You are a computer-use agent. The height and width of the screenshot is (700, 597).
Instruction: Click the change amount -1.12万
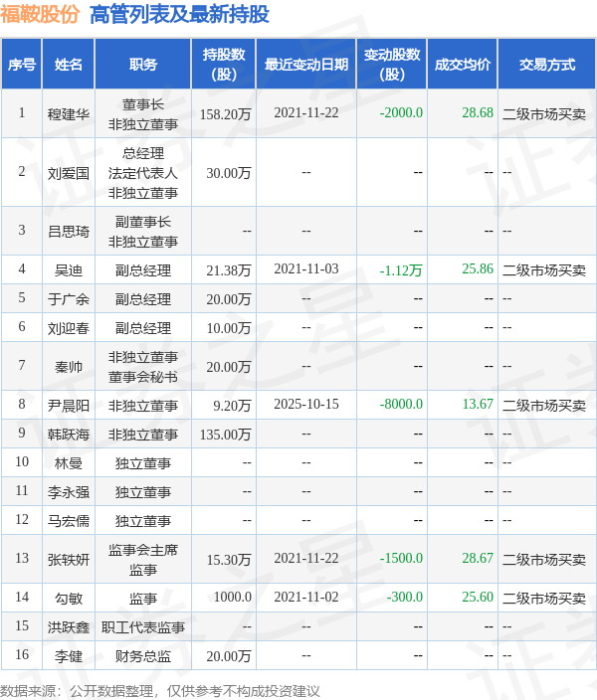(401, 270)
